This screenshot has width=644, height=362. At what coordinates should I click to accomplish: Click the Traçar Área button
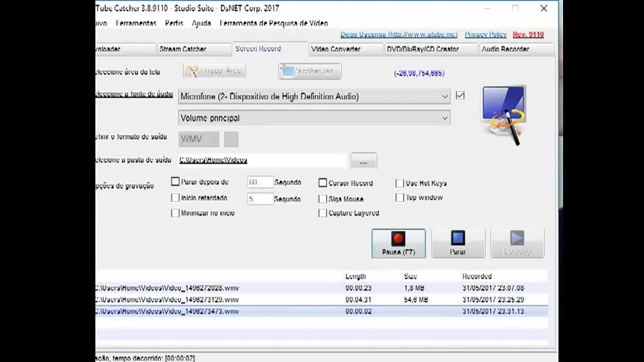[214, 71]
